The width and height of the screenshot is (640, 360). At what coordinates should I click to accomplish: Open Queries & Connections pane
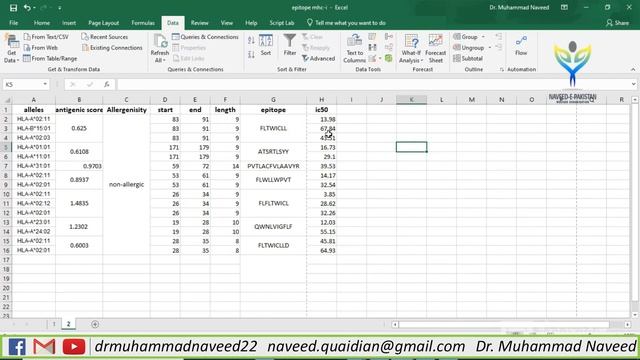click(205, 37)
